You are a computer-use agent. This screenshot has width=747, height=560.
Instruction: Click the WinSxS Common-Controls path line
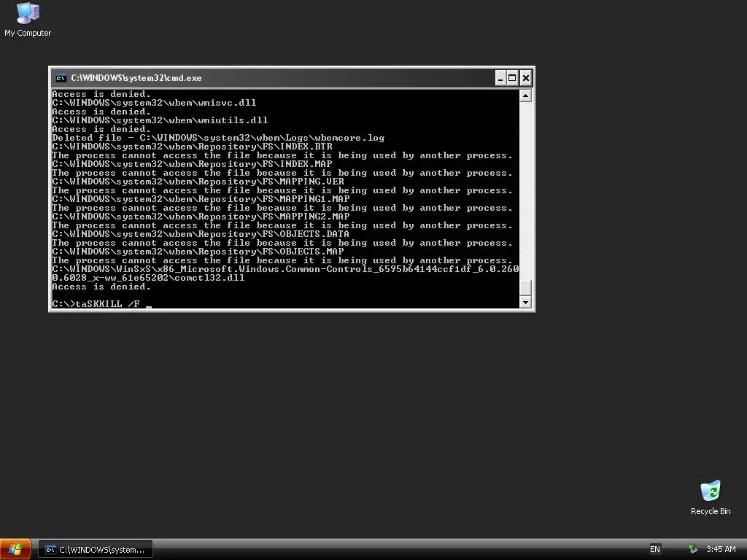285,269
